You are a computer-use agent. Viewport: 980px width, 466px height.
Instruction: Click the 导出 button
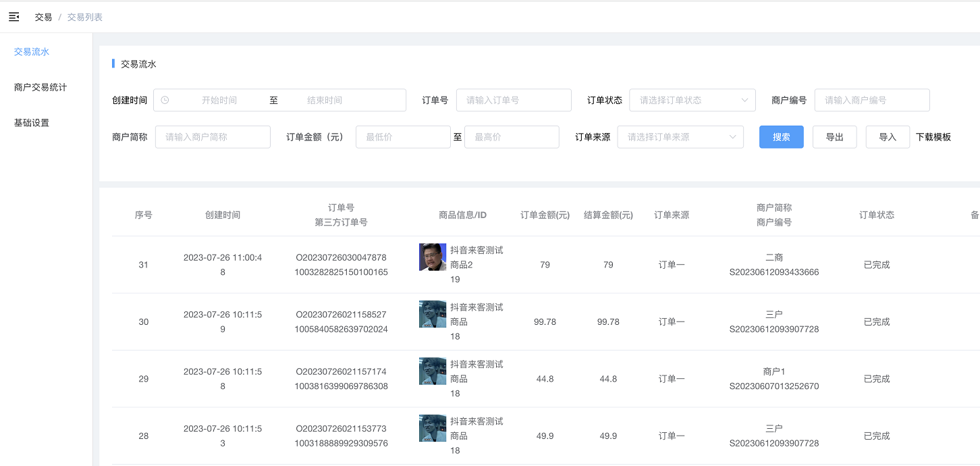point(834,137)
